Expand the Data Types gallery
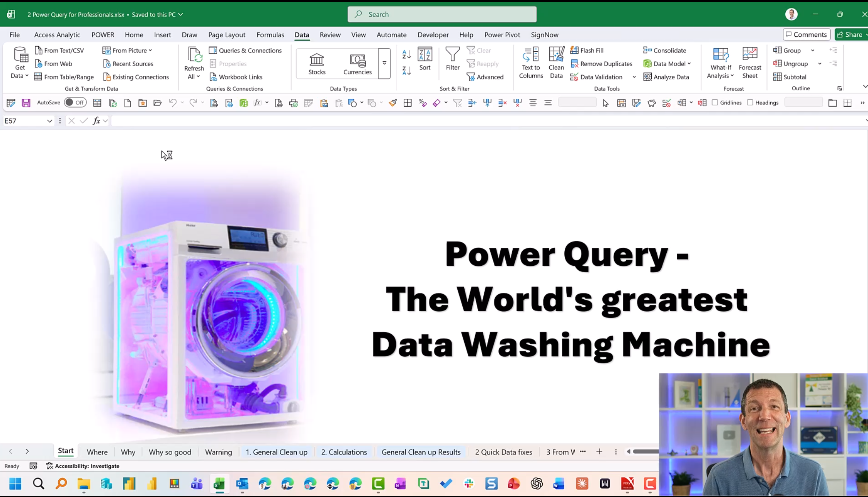The image size is (868, 497). 384,63
